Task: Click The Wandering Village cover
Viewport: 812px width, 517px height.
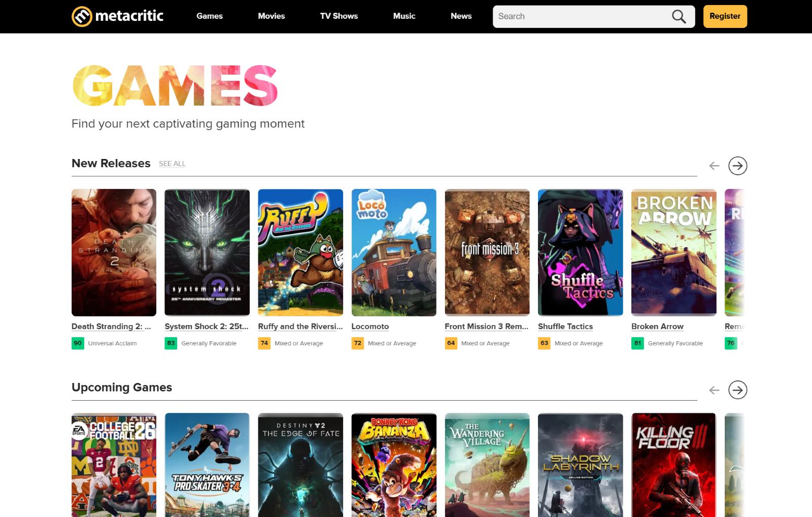Action: pyautogui.click(x=487, y=465)
